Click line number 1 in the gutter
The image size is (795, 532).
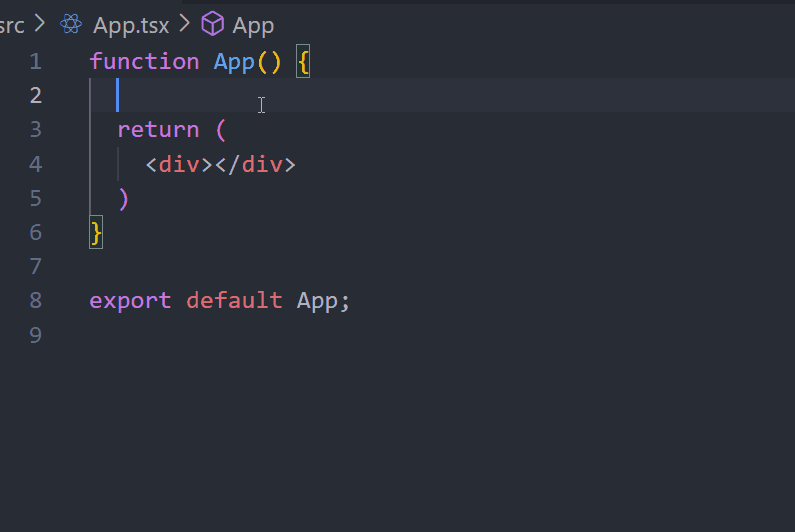pyautogui.click(x=36, y=62)
